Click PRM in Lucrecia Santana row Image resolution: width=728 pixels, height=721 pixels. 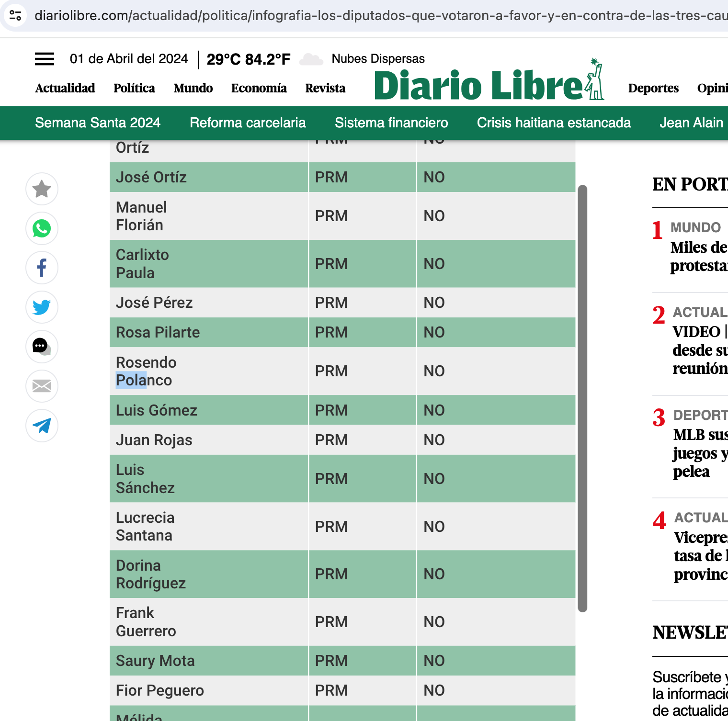point(331,527)
